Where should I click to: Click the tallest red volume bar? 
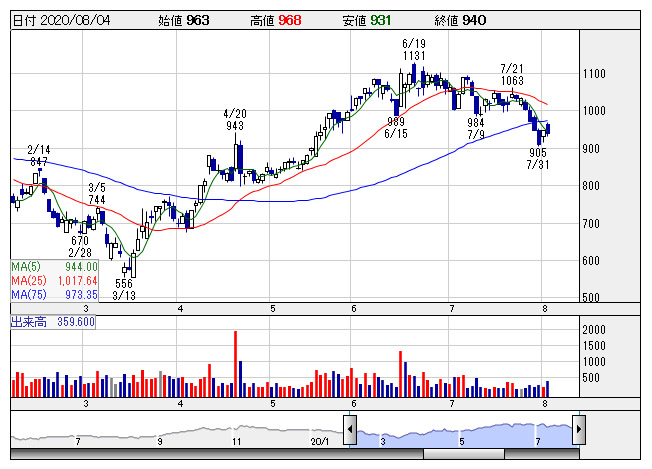[236, 364]
